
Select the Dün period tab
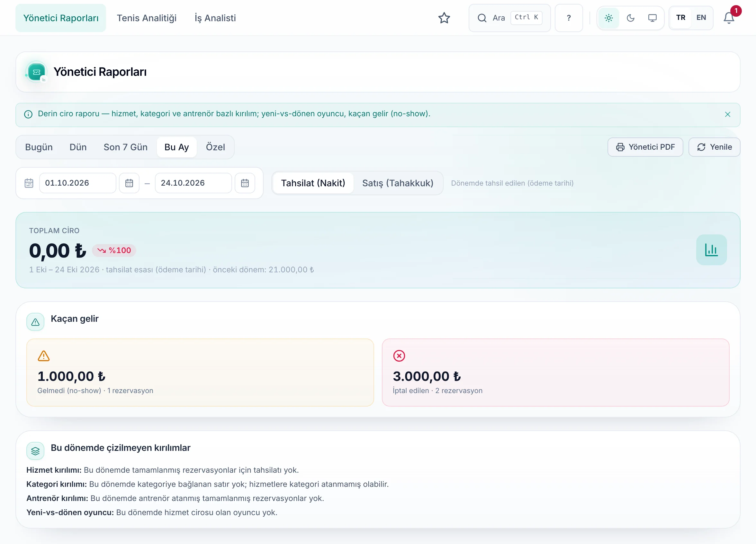(x=78, y=147)
